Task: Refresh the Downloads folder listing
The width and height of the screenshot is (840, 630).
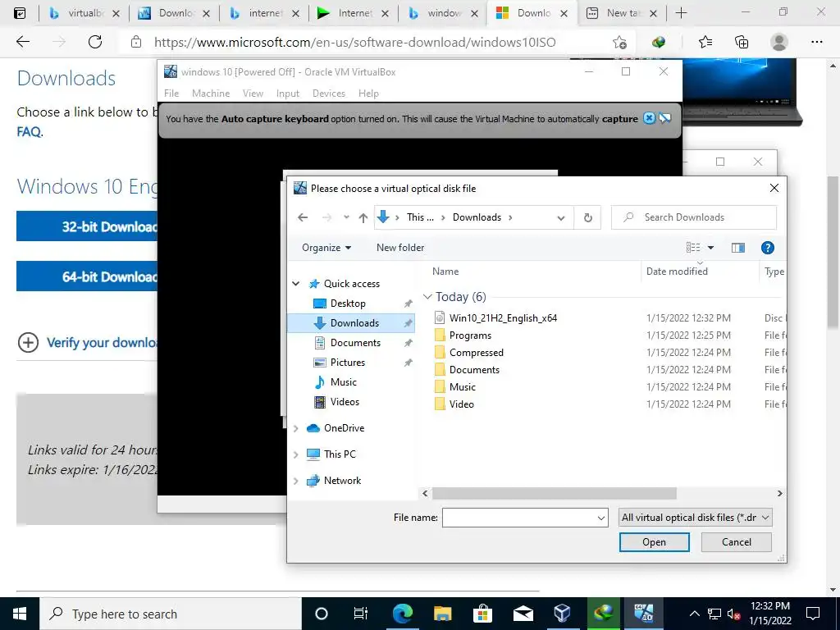Action: pyautogui.click(x=587, y=217)
